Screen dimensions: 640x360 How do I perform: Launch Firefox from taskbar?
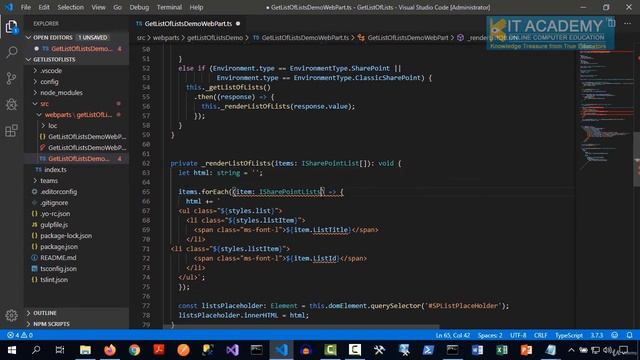(x=110, y=350)
